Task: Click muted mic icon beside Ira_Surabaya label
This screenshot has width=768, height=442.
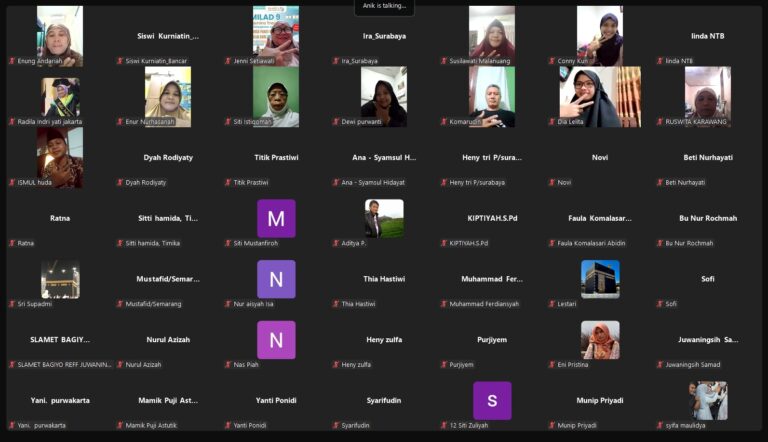Action: coord(336,61)
